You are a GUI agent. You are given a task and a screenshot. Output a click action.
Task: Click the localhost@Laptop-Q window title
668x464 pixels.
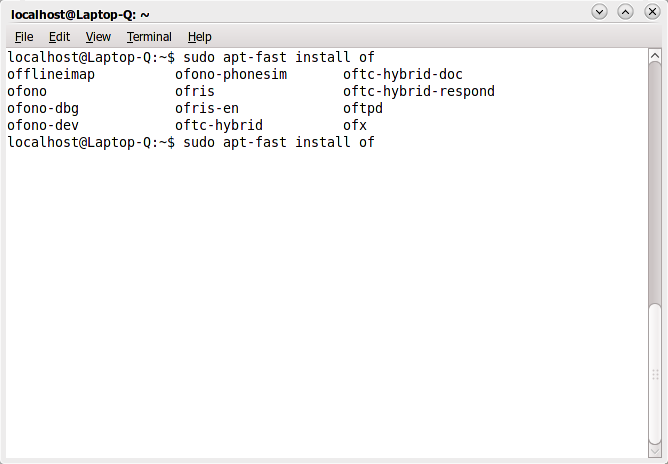pyautogui.click(x=80, y=13)
